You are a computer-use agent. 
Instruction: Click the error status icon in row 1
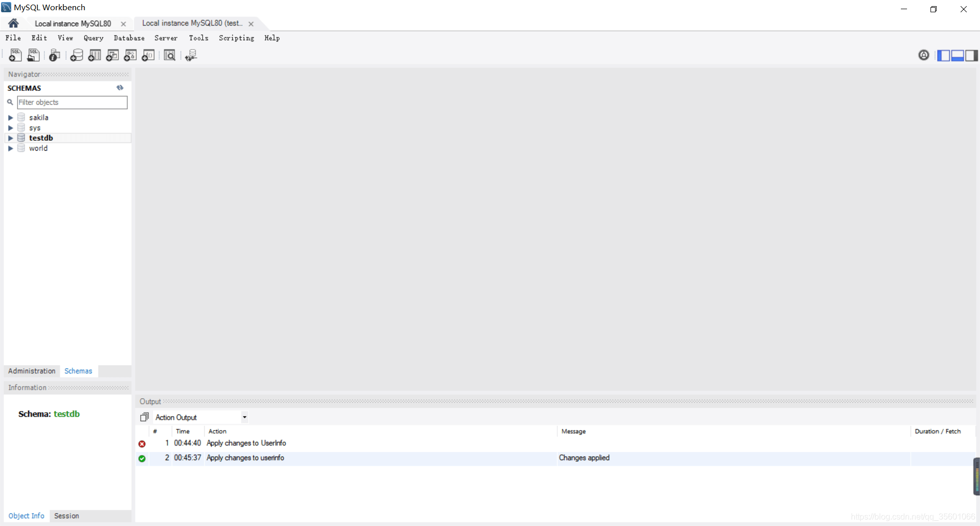pos(142,444)
